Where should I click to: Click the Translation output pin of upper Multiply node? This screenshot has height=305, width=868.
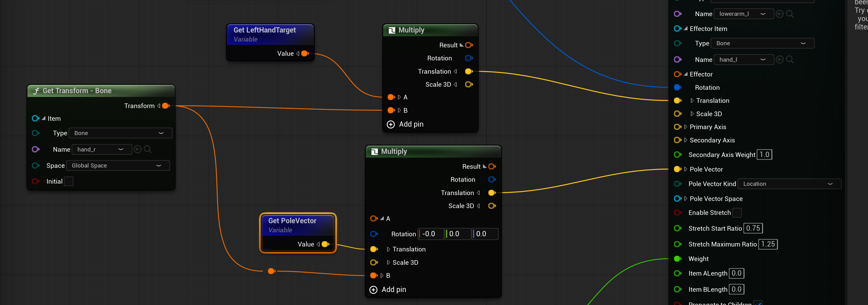click(469, 71)
